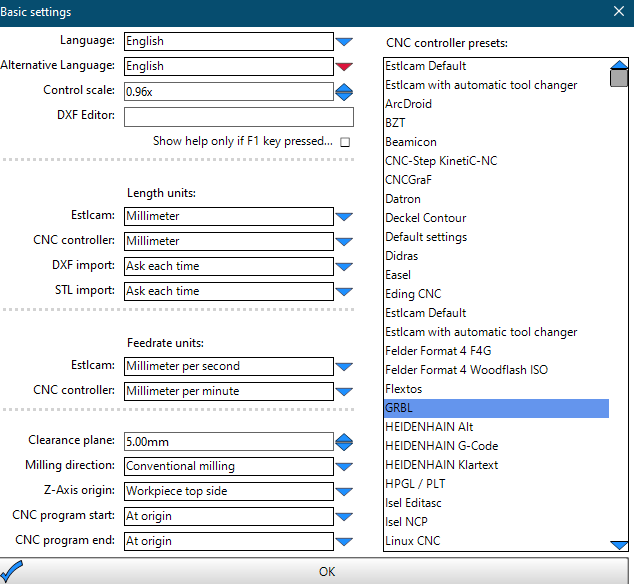Select the GRBL controller preset
Viewport: 634px width, 584px height.
point(496,408)
